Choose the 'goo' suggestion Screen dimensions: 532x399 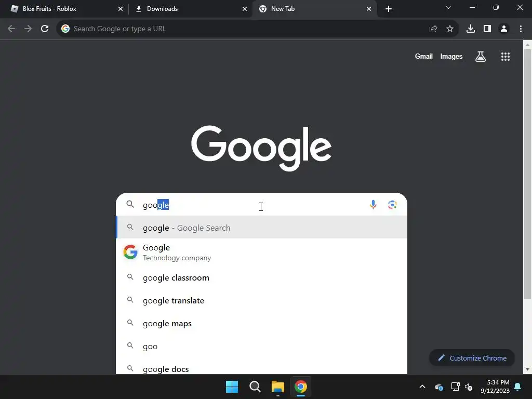(262, 346)
